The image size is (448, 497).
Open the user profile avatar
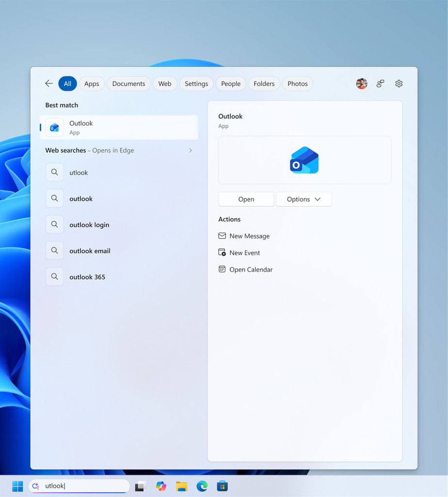click(361, 83)
